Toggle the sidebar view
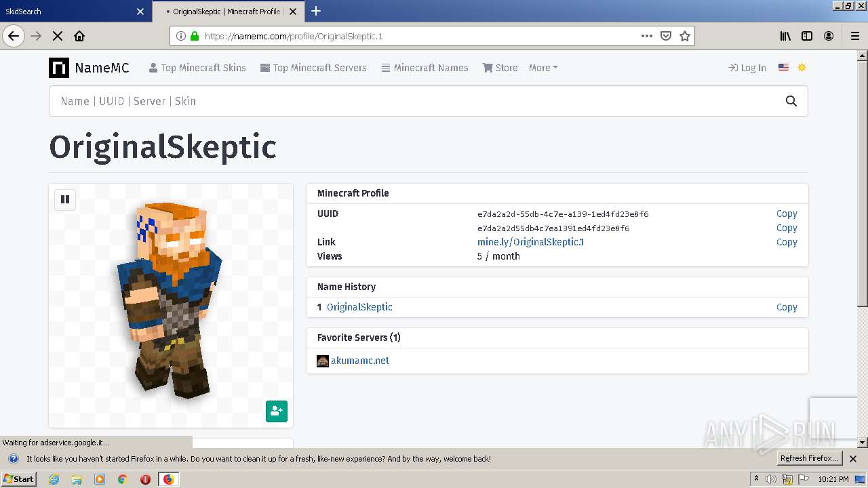 (807, 36)
